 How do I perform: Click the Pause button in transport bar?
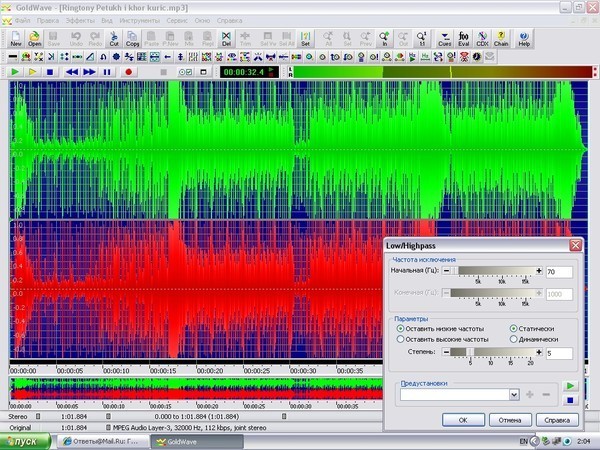pyautogui.click(x=107, y=72)
